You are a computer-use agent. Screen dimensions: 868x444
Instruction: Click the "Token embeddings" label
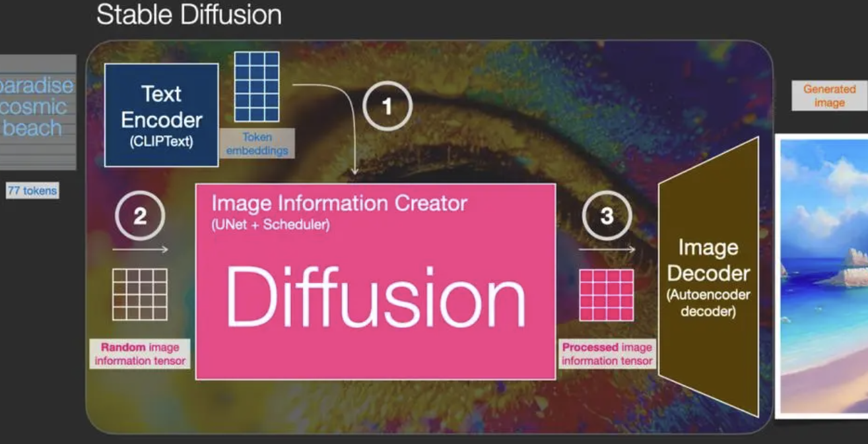[x=257, y=144]
